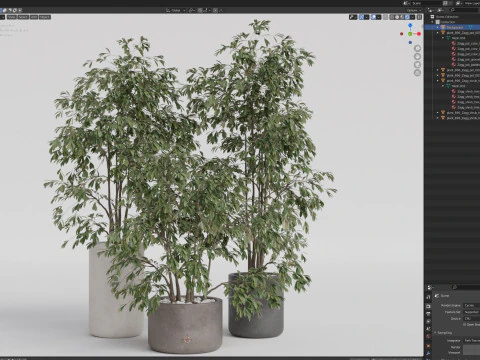Open the Render properties tab

click(429, 306)
